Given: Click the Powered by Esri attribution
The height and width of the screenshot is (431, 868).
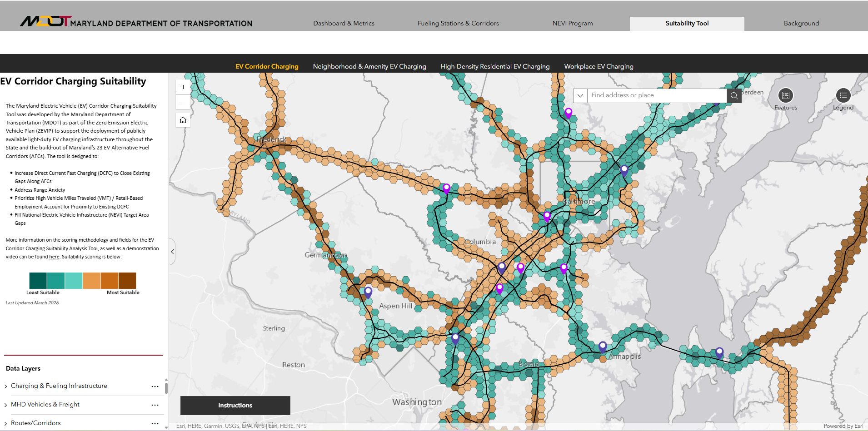Looking at the screenshot, I should pos(843,426).
